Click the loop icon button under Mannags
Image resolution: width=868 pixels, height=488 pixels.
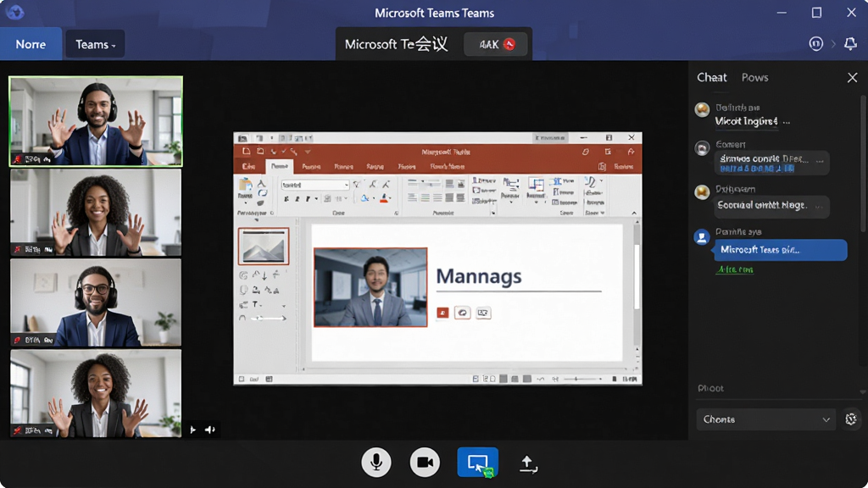click(462, 313)
